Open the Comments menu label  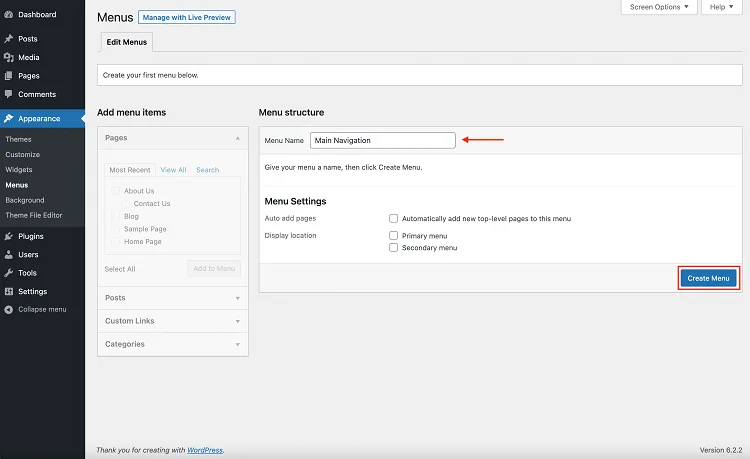click(37, 94)
